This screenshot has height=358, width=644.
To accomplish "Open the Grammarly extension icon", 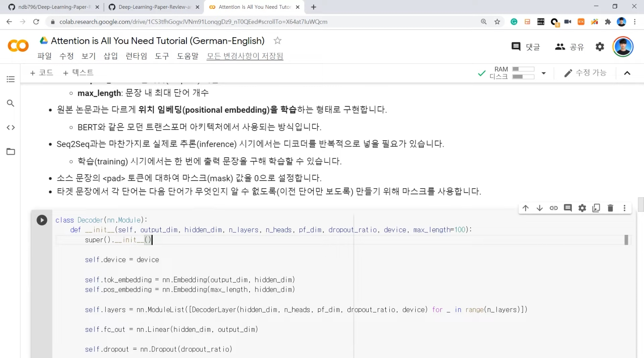I will (x=514, y=22).
